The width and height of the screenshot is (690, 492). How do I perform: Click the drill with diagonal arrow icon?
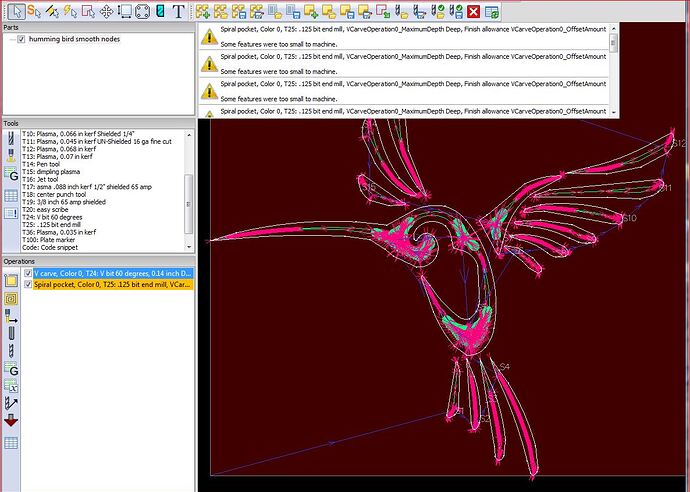(11, 403)
